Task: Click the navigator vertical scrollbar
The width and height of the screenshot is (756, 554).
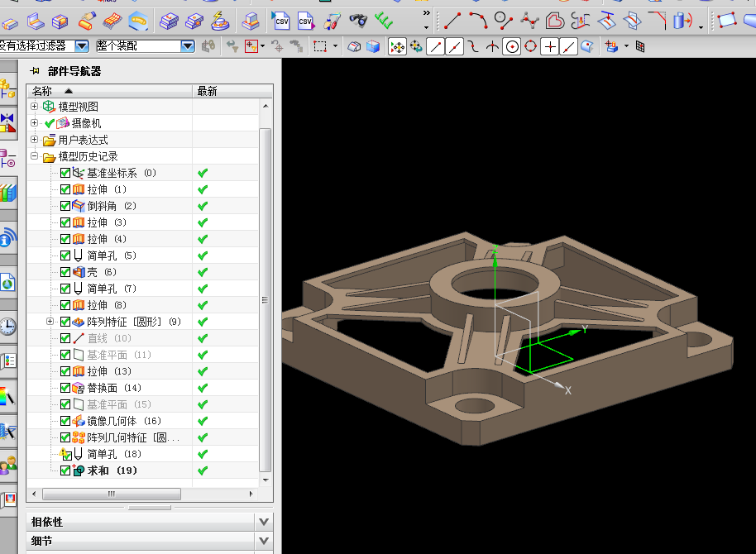Action: coord(265,298)
